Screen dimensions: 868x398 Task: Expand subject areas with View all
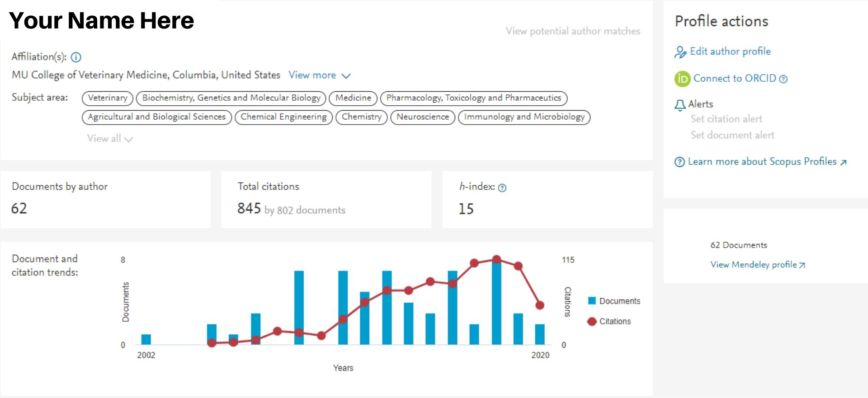109,139
